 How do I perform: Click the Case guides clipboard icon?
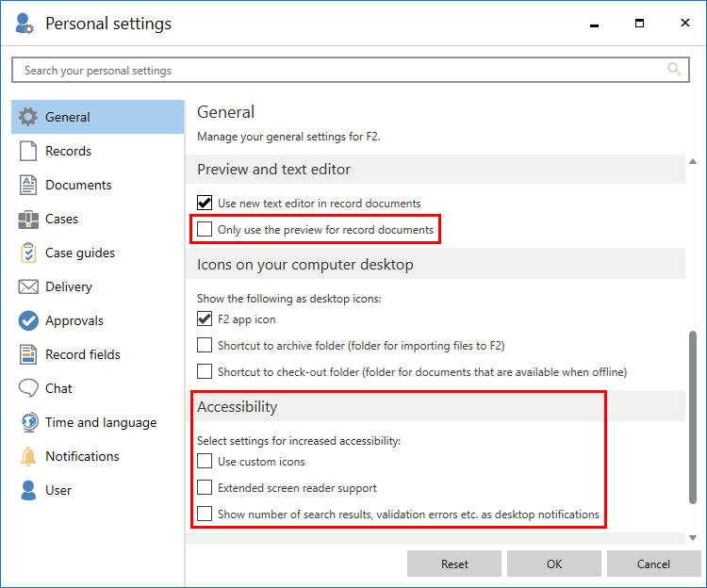point(28,253)
